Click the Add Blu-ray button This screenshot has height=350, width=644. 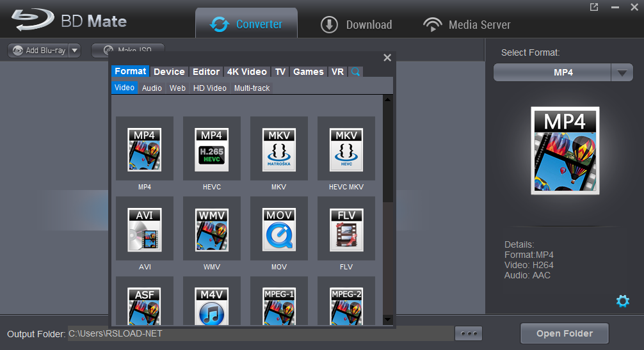click(x=39, y=51)
